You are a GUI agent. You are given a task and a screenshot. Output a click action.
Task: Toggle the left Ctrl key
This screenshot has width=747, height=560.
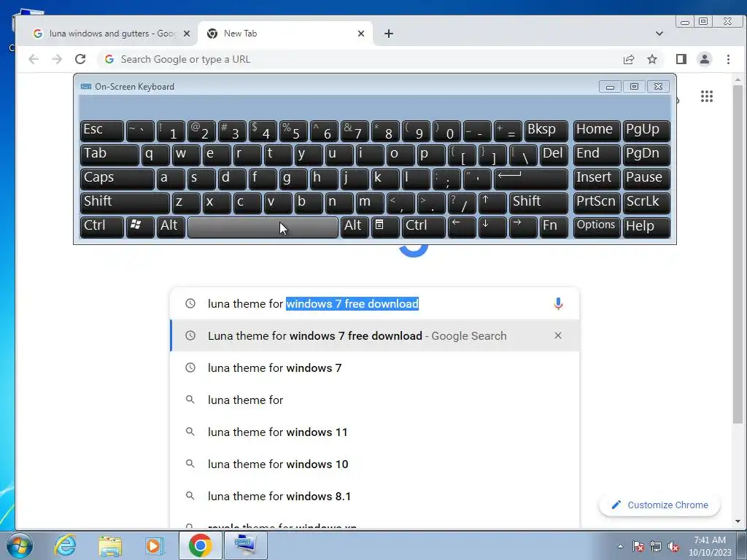coord(102,227)
